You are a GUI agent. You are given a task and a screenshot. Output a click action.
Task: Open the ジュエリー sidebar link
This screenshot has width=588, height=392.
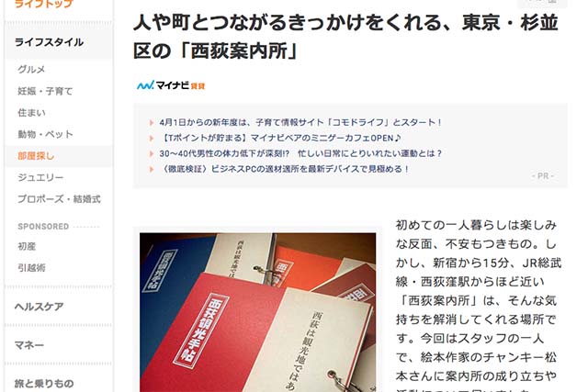point(40,177)
